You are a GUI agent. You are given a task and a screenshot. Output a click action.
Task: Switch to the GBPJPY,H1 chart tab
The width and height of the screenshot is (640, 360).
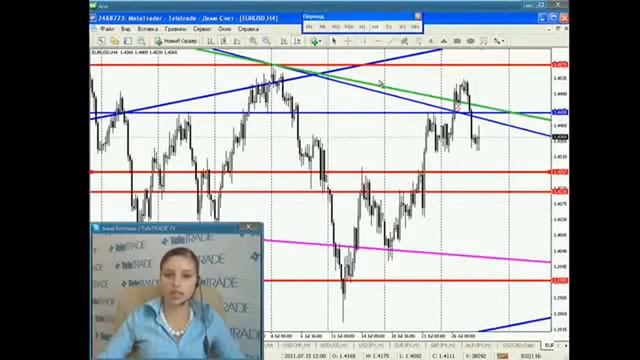(x=444, y=346)
